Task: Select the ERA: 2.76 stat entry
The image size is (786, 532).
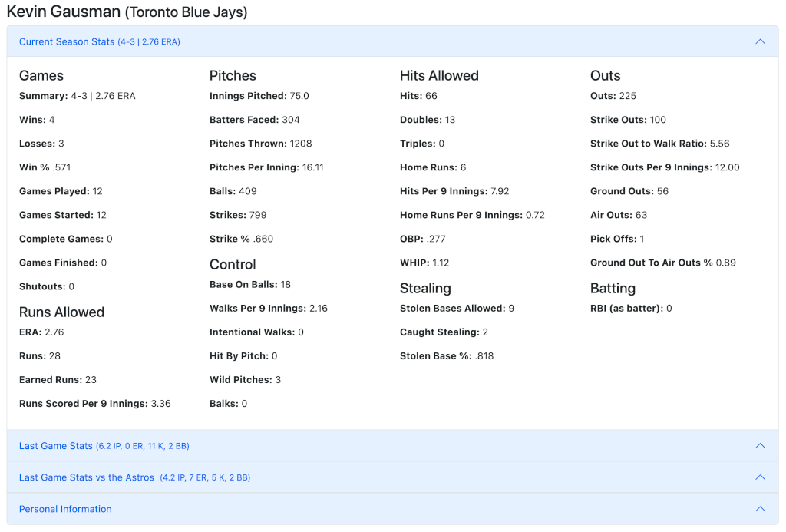Action: point(41,332)
